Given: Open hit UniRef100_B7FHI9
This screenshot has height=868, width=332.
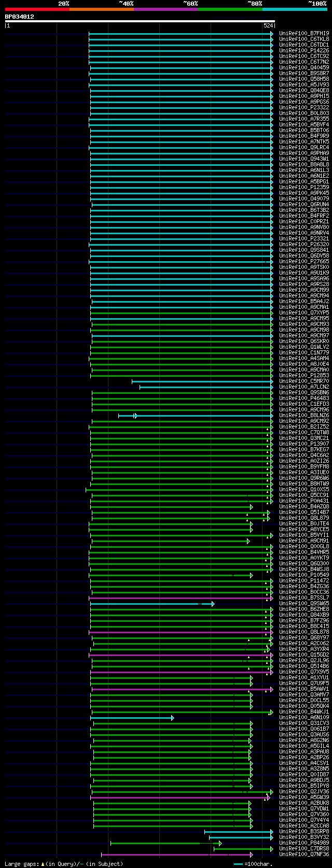Looking at the screenshot, I should click(304, 33).
